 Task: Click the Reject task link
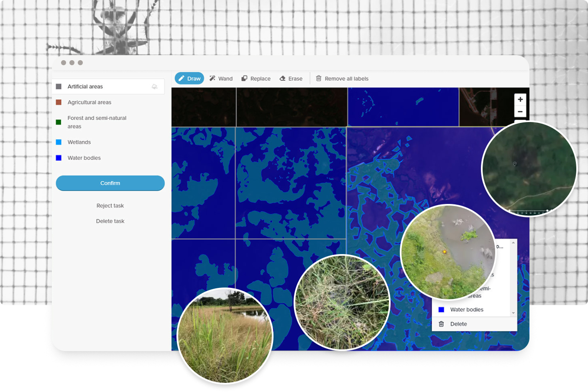[x=110, y=206]
